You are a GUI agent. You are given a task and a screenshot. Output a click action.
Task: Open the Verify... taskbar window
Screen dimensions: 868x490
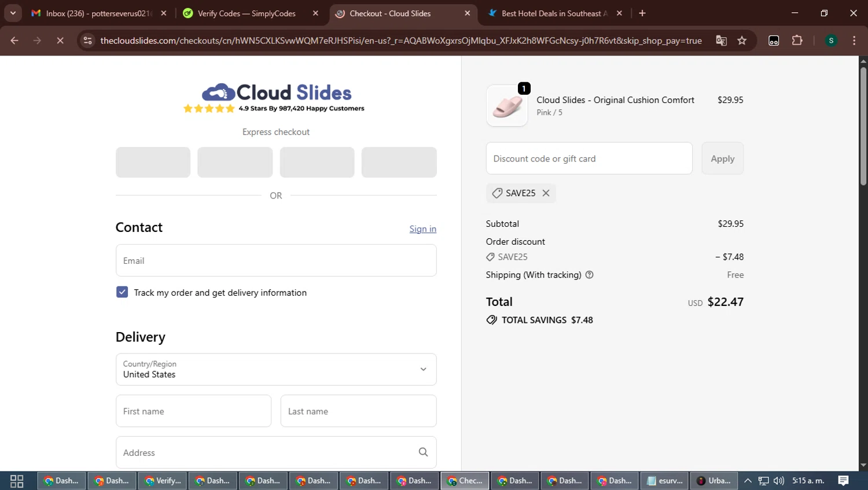point(162,481)
